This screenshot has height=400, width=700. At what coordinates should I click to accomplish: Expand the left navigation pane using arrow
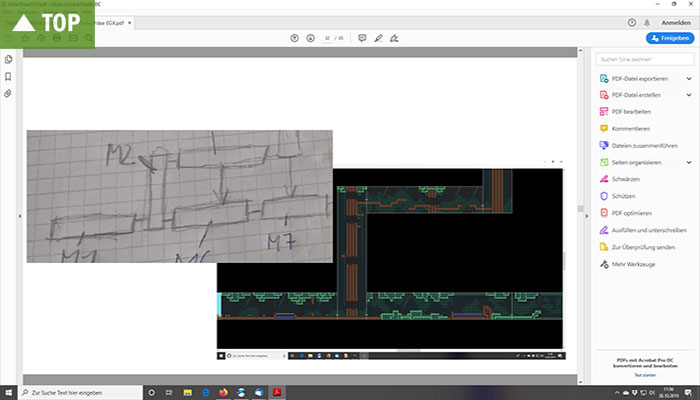click(x=19, y=216)
